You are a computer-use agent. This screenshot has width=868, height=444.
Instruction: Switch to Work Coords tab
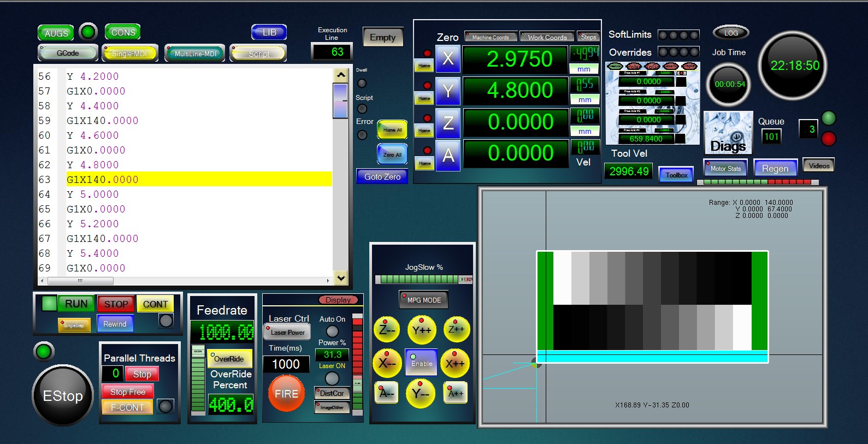(547, 37)
